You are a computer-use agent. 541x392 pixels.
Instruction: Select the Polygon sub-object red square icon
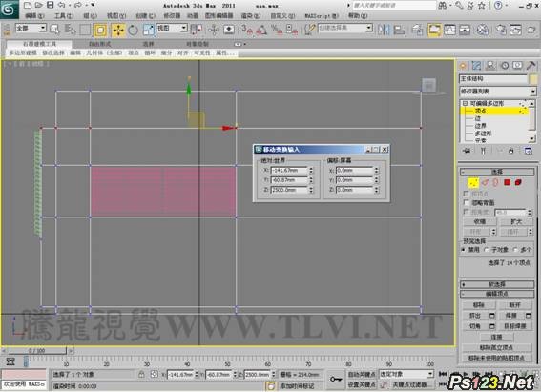[x=507, y=182]
